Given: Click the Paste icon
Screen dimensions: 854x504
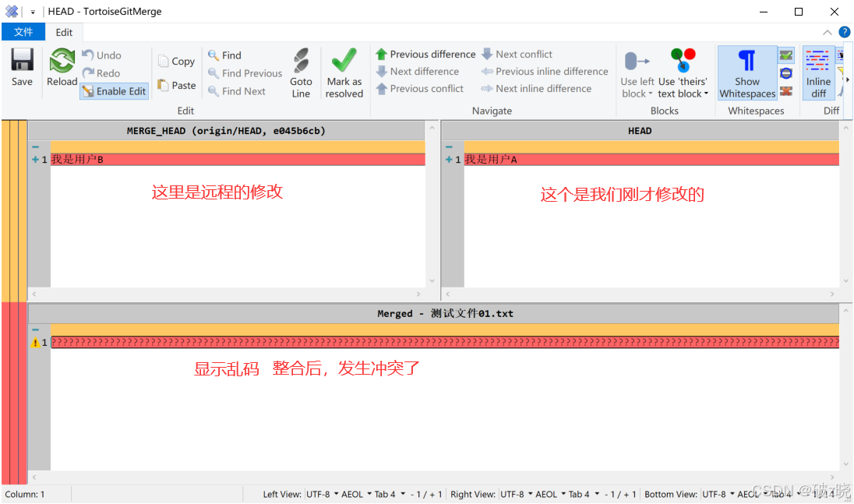Looking at the screenshot, I should (x=163, y=85).
